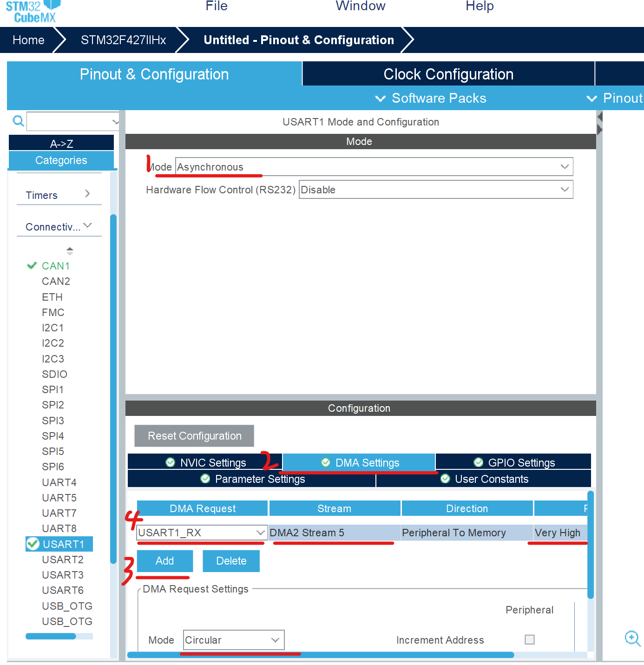Select USART2 in the peripheral list
Viewport: 644px width, 665px height.
pyautogui.click(x=63, y=560)
